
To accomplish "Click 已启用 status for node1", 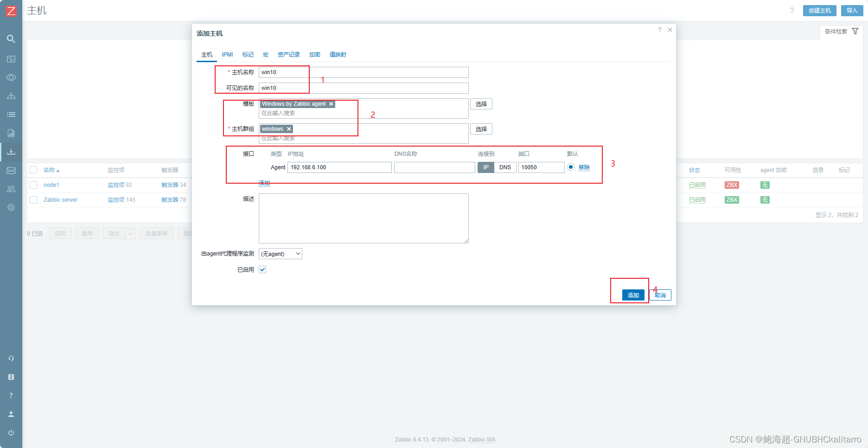I will click(697, 185).
